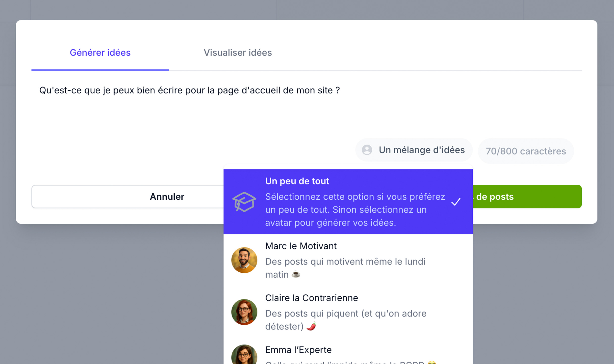The image size is (614, 364).
Task: Click into the prompt text area
Action: click(x=306, y=109)
